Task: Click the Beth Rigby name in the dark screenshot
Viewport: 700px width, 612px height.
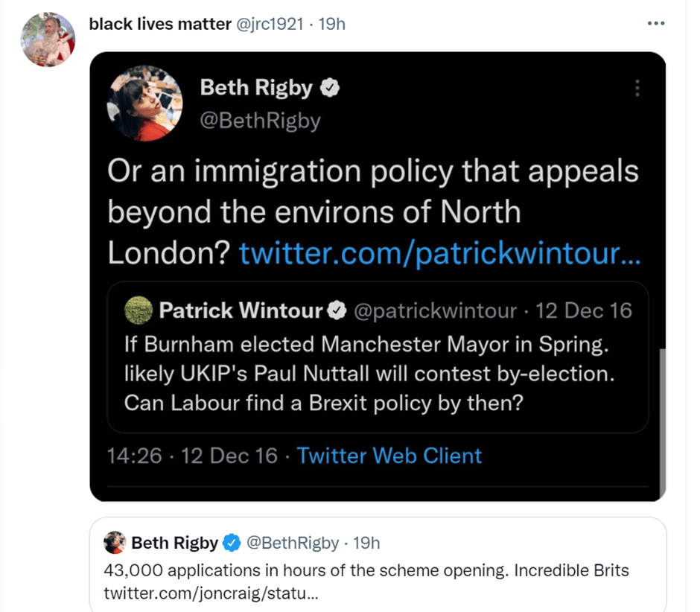Action: 256,89
